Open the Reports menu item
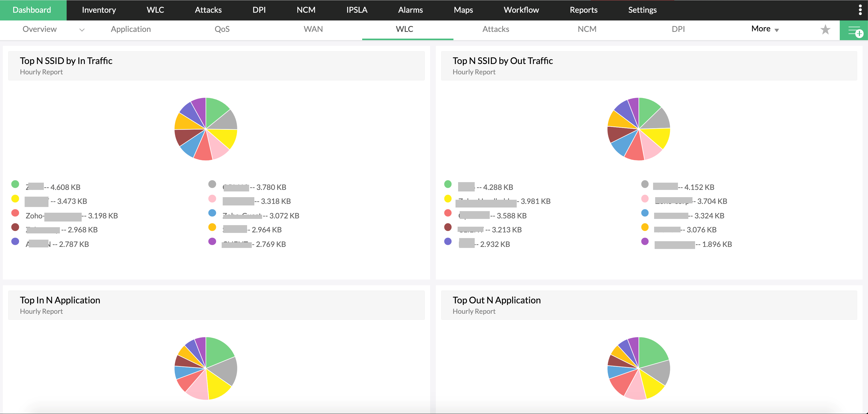 tap(583, 10)
